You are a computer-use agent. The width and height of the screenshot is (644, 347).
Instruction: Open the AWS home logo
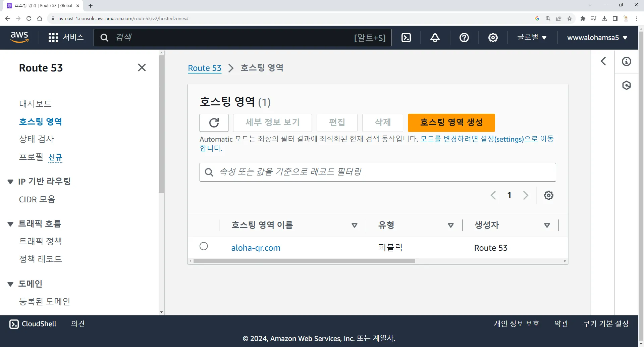pos(19,37)
